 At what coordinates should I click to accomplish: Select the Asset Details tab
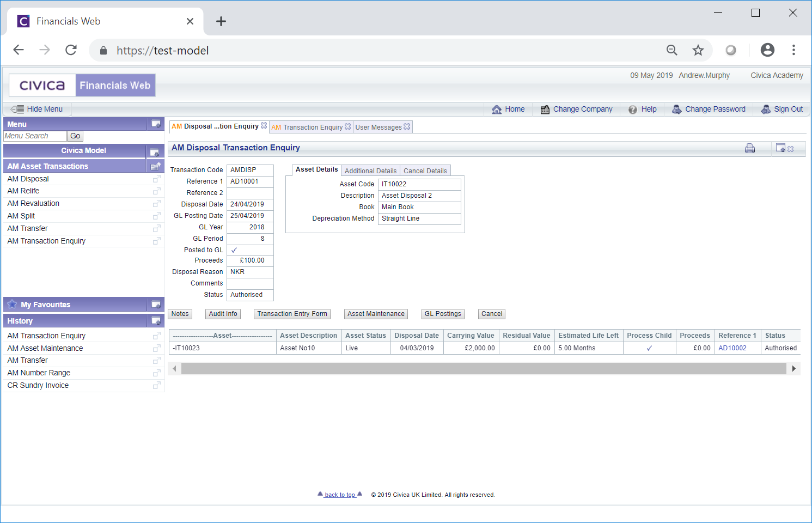pyautogui.click(x=316, y=169)
